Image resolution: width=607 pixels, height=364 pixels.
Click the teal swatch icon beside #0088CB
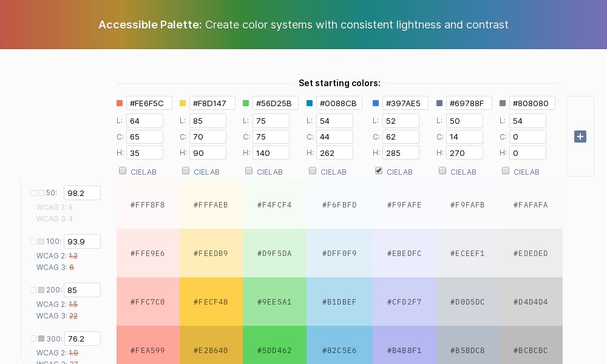pyautogui.click(x=310, y=103)
